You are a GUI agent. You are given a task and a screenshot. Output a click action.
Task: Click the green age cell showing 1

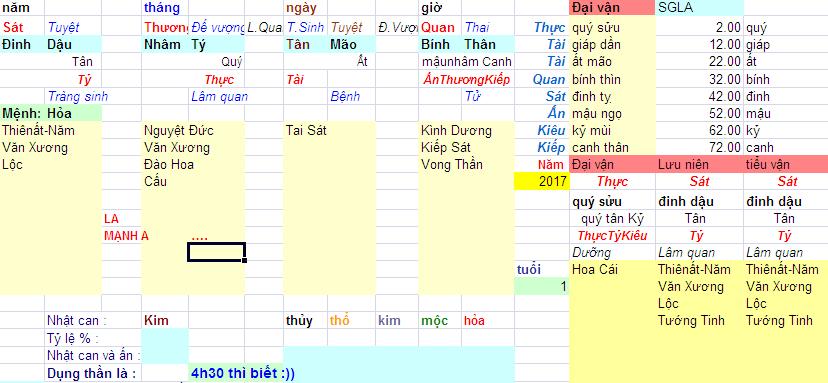point(541,286)
